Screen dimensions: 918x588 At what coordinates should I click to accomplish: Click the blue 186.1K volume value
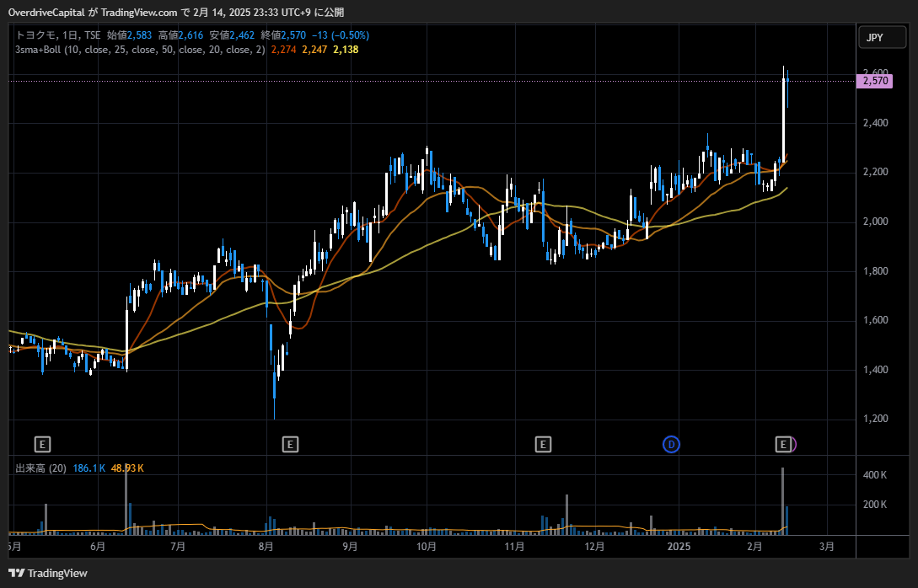89,468
